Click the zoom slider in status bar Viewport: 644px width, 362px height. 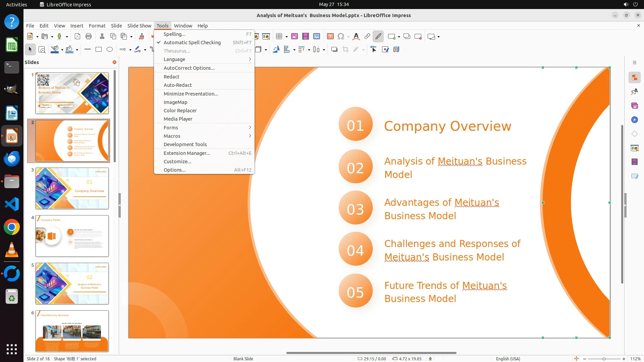coord(604,359)
